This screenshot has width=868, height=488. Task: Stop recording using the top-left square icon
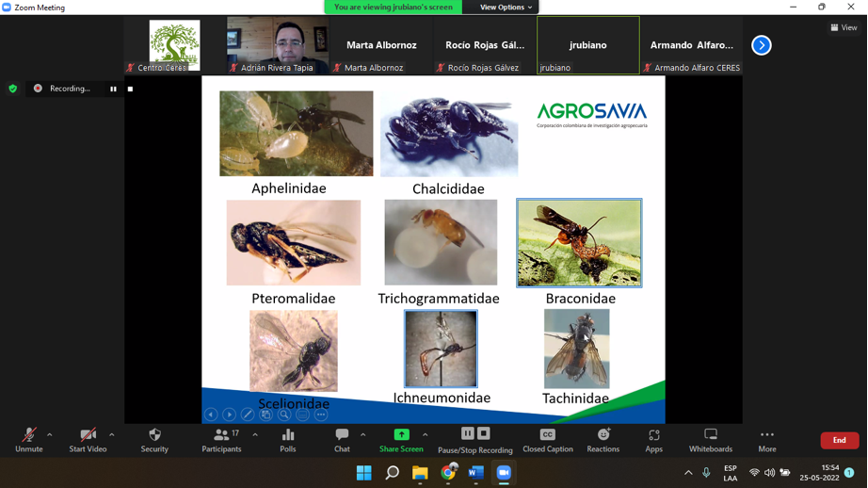[130, 89]
